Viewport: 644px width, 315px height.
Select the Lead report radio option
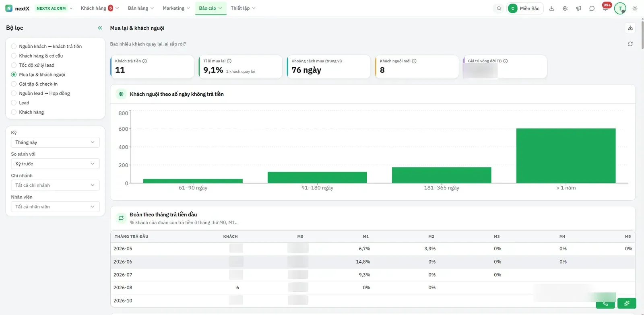[x=20, y=103]
